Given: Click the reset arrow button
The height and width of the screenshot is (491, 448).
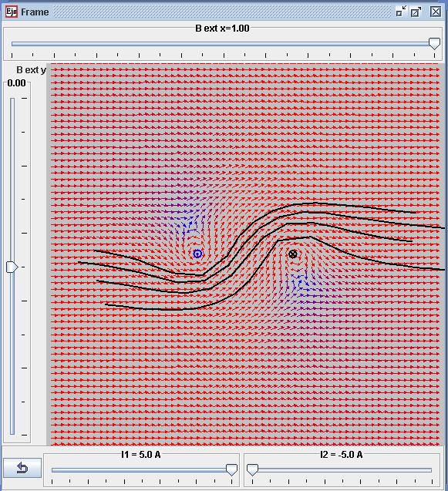Looking at the screenshot, I should click(x=22, y=468).
